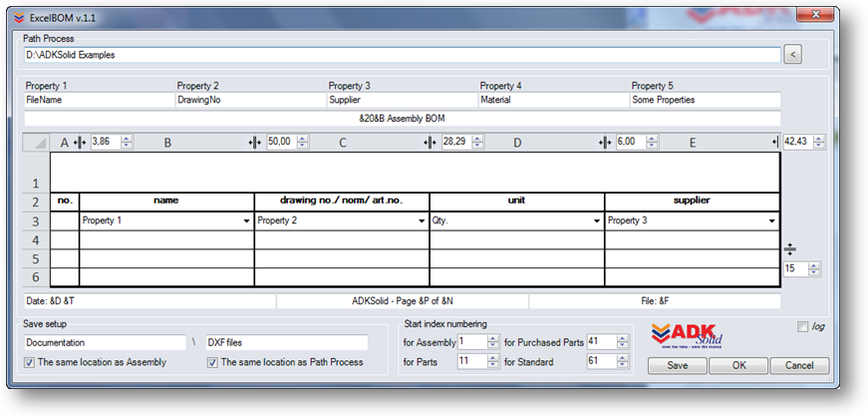The image size is (868, 417).
Task: Toggle 'The same location as Assembly' checkbox
Action: [29, 362]
